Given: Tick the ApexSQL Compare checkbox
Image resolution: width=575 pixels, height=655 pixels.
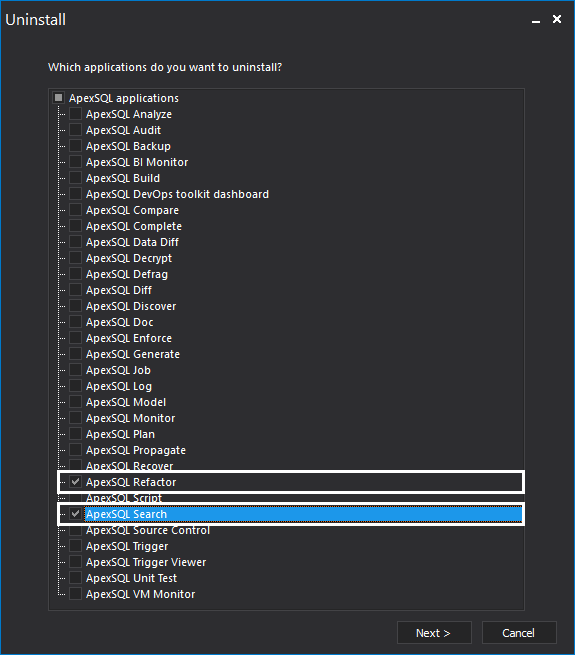Looking at the screenshot, I should pos(75,210).
